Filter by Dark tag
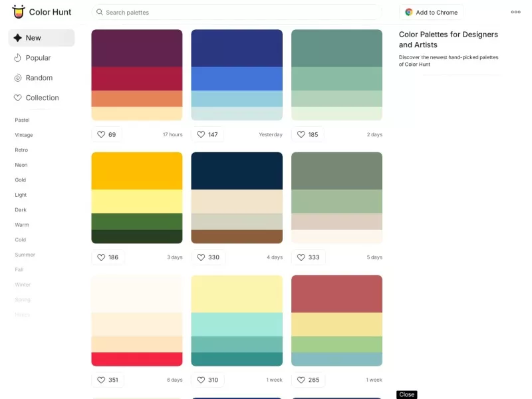The height and width of the screenshot is (399, 532). tap(21, 209)
